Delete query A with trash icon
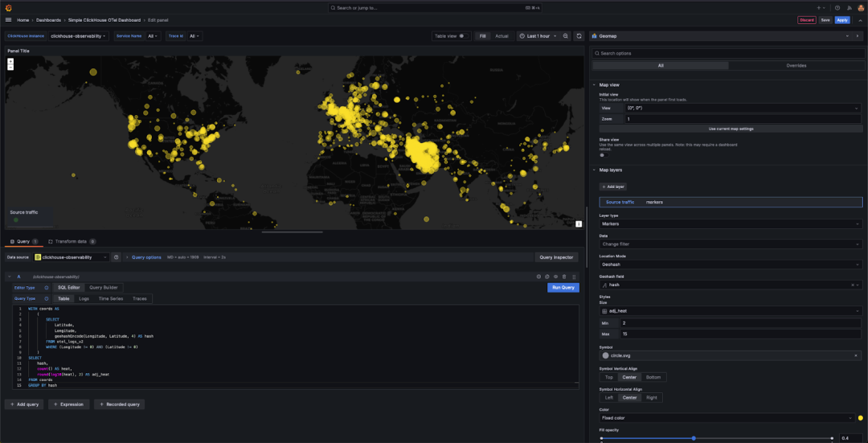 tap(564, 277)
